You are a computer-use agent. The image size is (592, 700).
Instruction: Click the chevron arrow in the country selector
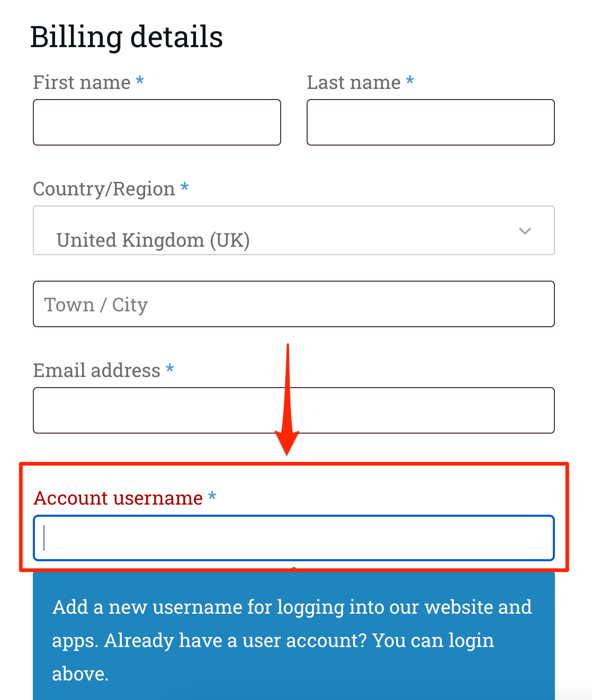[525, 231]
